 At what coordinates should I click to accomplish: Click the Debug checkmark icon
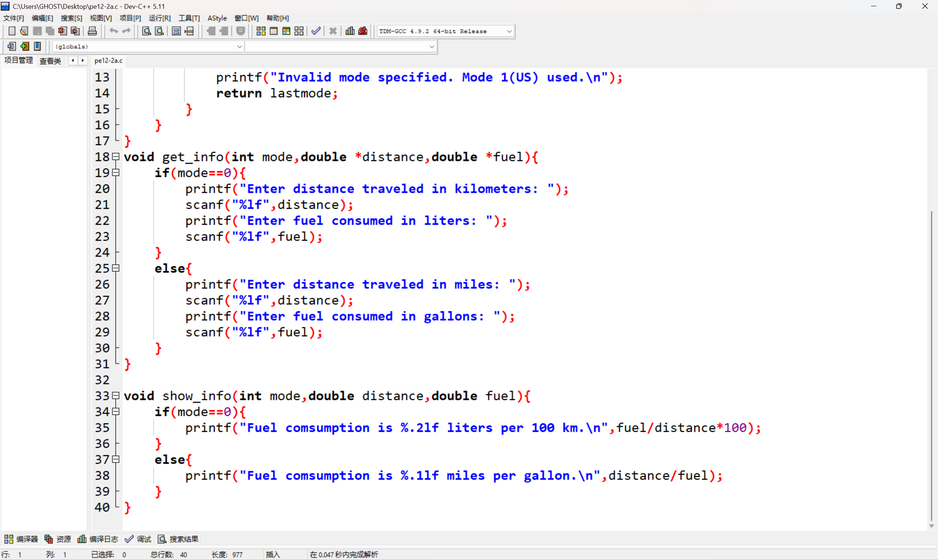(x=316, y=31)
